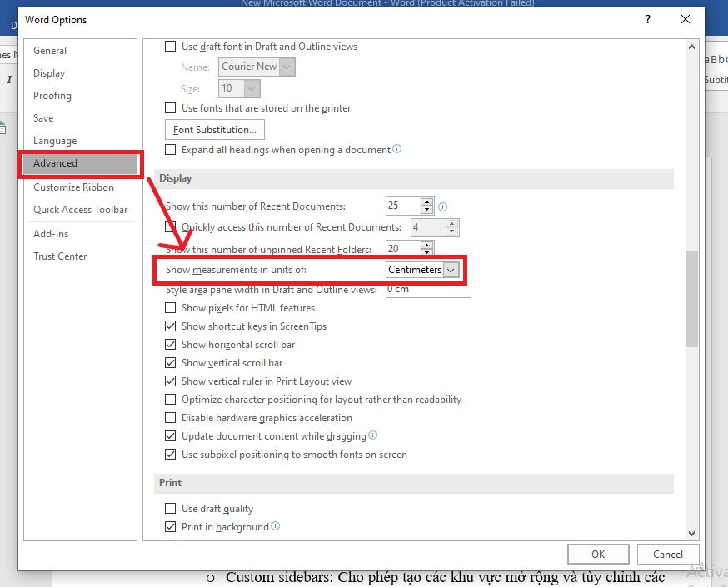This screenshot has height=587, width=728.
Task: Select the Advanced category
Action: coord(80,163)
